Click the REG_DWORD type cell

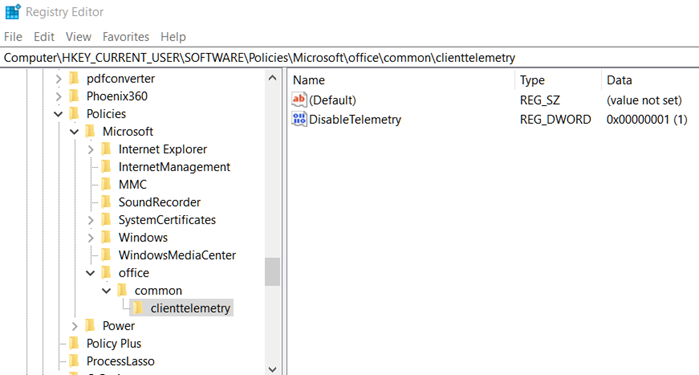pyautogui.click(x=555, y=120)
